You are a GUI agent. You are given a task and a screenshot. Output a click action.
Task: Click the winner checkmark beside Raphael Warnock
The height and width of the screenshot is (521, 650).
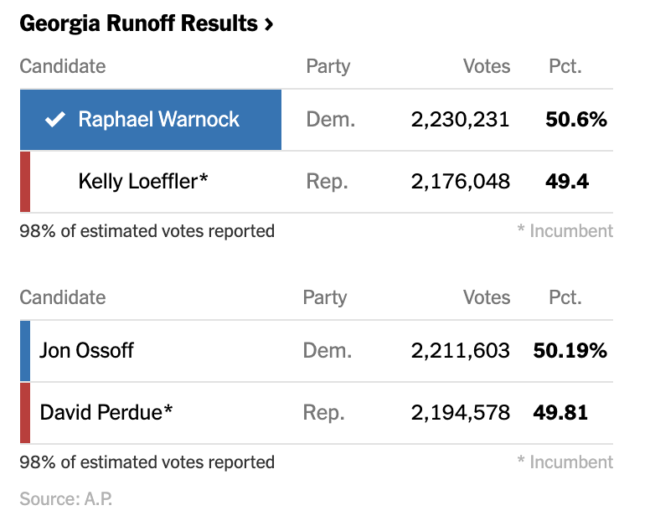click(54, 120)
